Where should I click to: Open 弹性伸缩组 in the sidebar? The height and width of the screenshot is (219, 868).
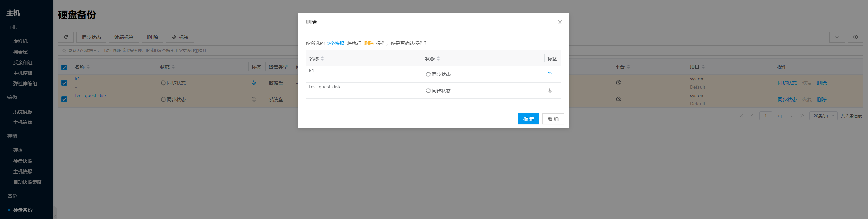coord(25,84)
